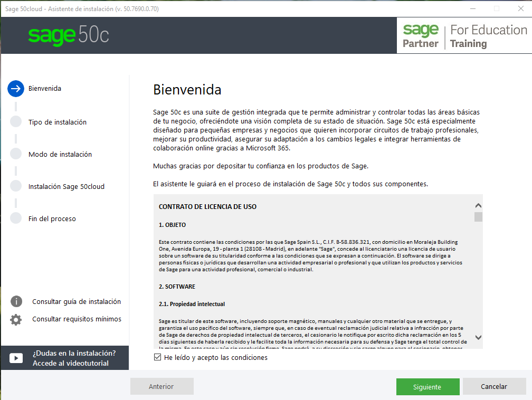Click the installer window title text
532x400 pixels.
coord(82,9)
